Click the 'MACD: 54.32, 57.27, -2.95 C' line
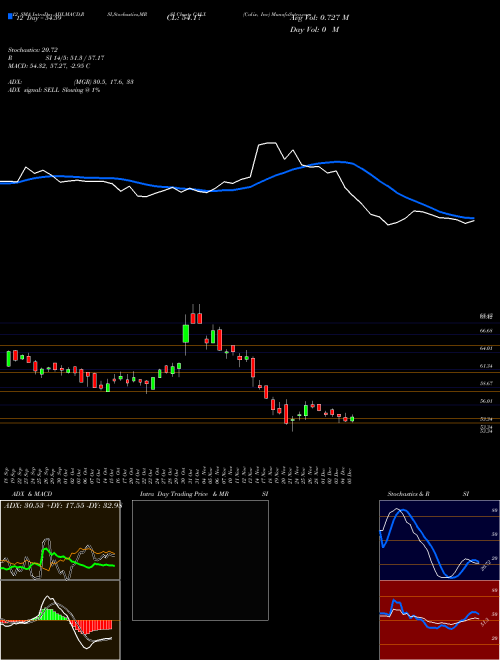The height and width of the screenshot is (660, 500). click(x=49, y=66)
